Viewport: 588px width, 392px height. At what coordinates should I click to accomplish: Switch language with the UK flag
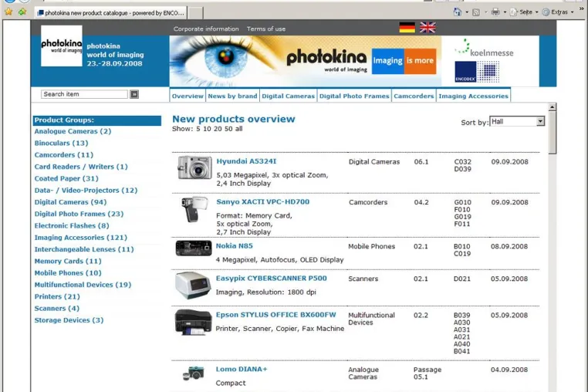point(427,27)
